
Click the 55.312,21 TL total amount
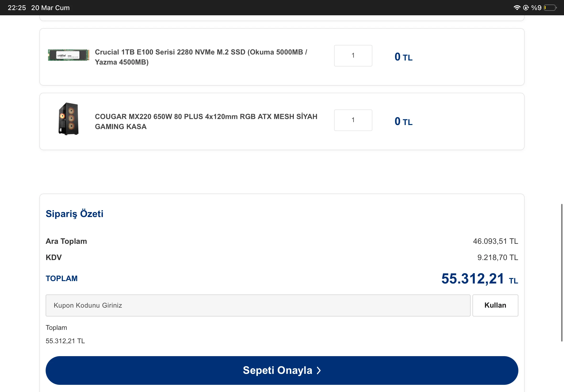click(479, 279)
